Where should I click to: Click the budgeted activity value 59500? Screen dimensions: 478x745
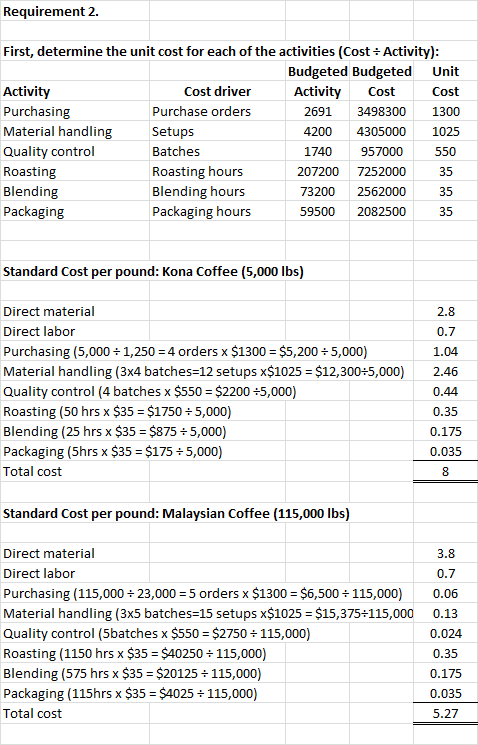point(317,211)
